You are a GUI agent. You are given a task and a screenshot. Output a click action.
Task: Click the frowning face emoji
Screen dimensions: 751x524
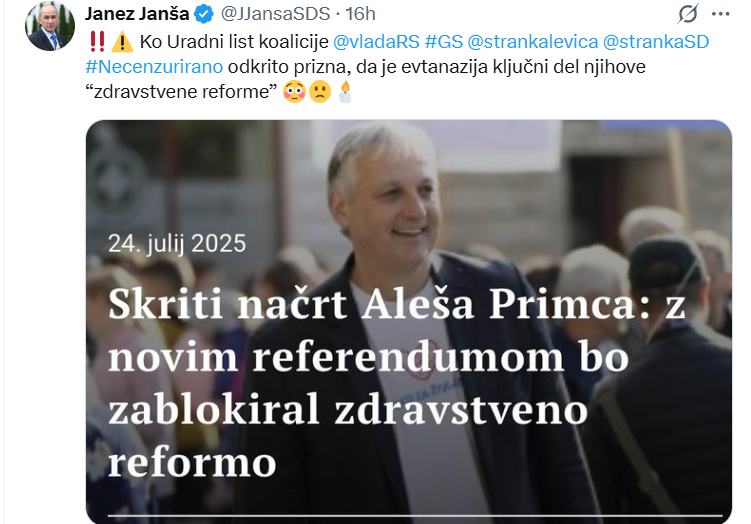coord(319,91)
